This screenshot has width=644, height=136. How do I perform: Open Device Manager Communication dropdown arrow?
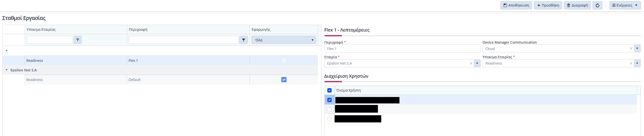pos(637,48)
